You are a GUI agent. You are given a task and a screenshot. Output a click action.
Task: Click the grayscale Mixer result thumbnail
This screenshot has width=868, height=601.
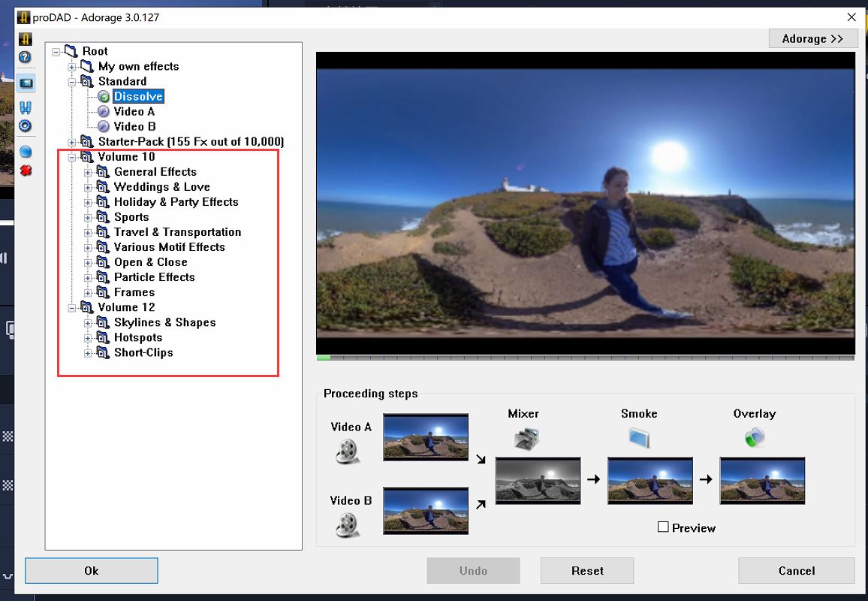[538, 481]
